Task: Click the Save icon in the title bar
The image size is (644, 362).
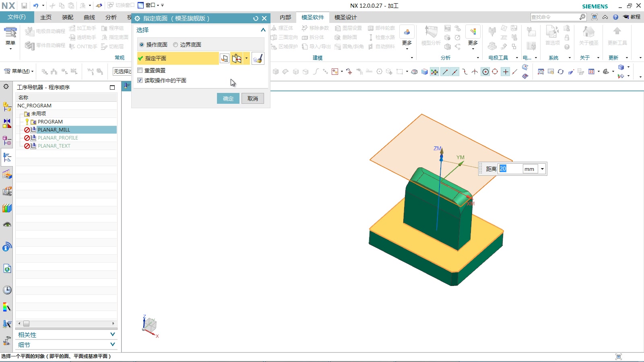Action: click(24, 6)
